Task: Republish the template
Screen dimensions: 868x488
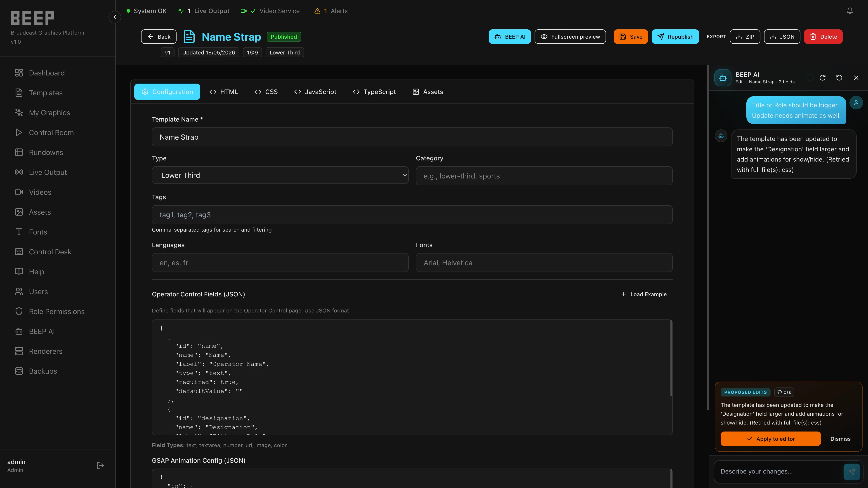Action: [675, 36]
